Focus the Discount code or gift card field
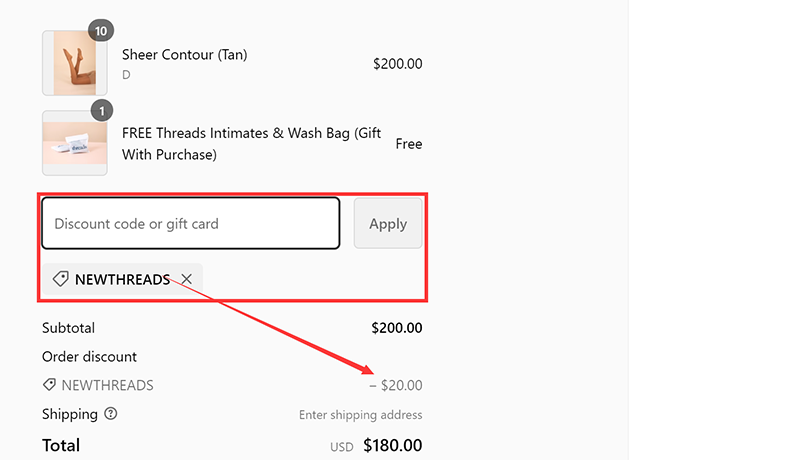Image resolution: width=800 pixels, height=460 pixels. coord(190,224)
